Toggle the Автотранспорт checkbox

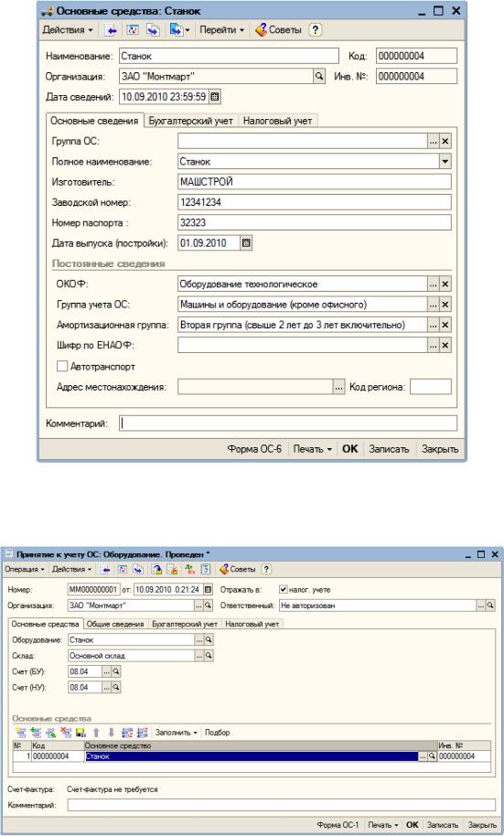point(62,366)
